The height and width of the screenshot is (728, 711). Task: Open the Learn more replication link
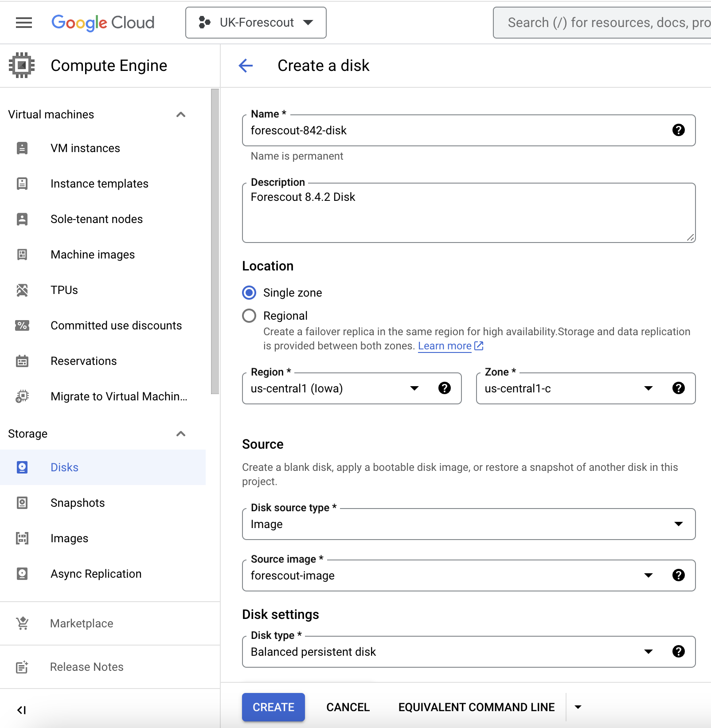[x=445, y=345]
